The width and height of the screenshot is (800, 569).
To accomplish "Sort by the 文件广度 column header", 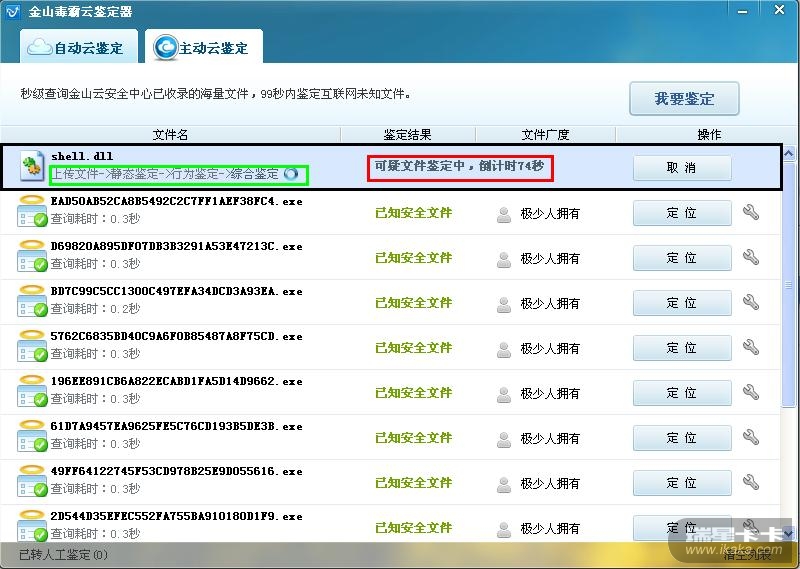I will click(545, 135).
